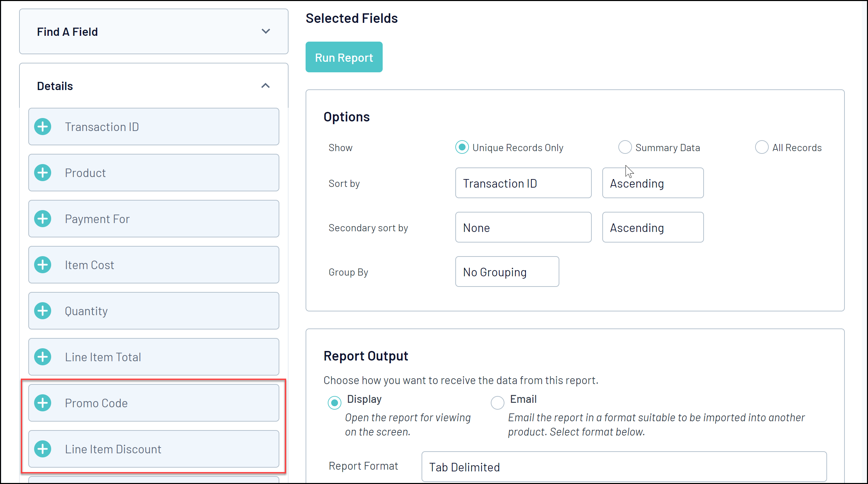Viewport: 868px width, 484px height.
Task: Click the plus icon beside Product
Action: click(x=43, y=173)
